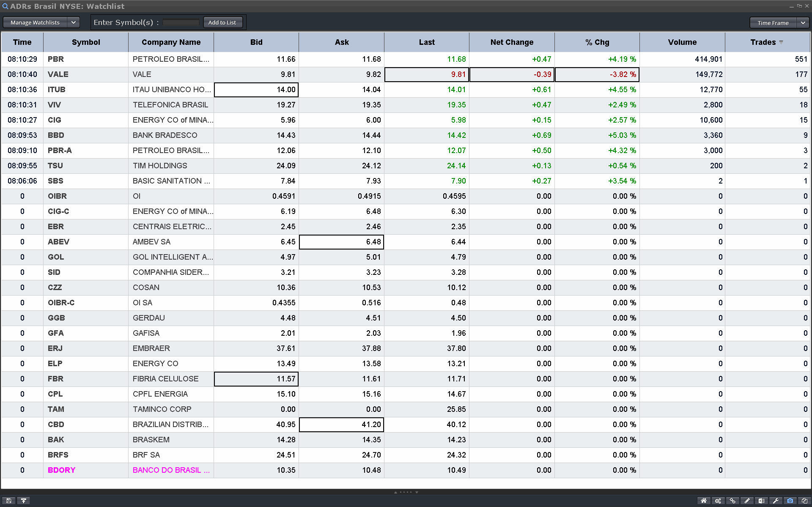Expand the Manage Watchlists dropdown arrow

tap(73, 22)
